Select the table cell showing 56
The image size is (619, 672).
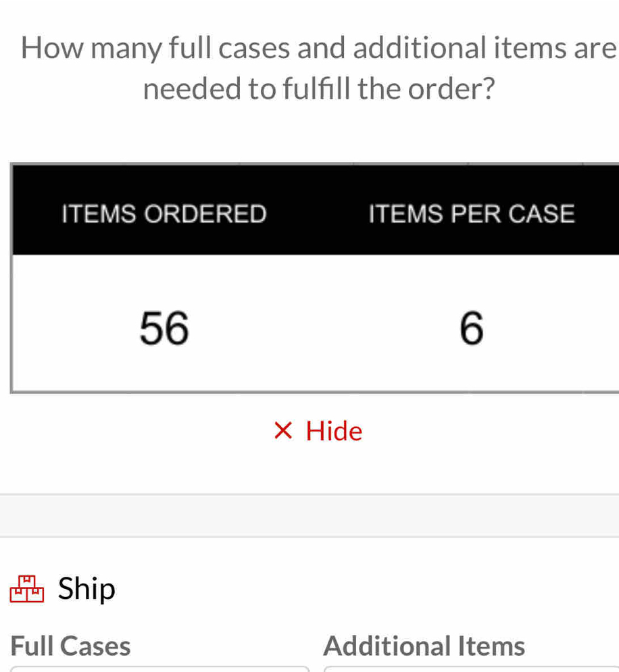point(163,329)
